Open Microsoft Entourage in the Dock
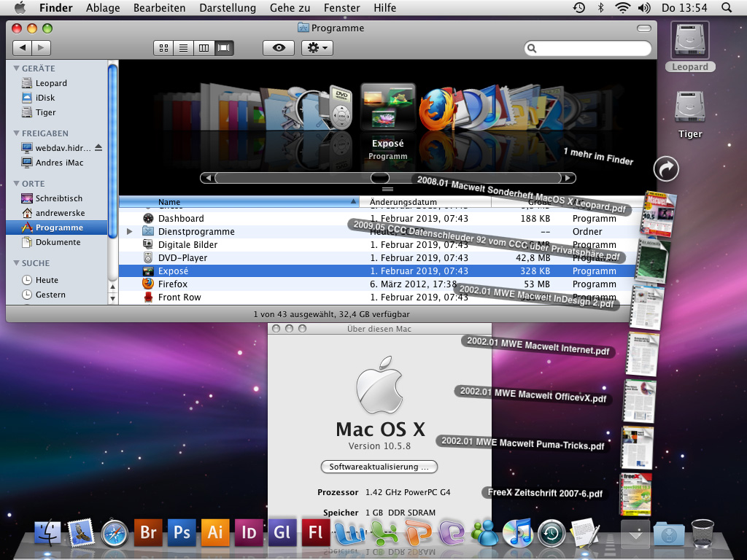 (452, 532)
